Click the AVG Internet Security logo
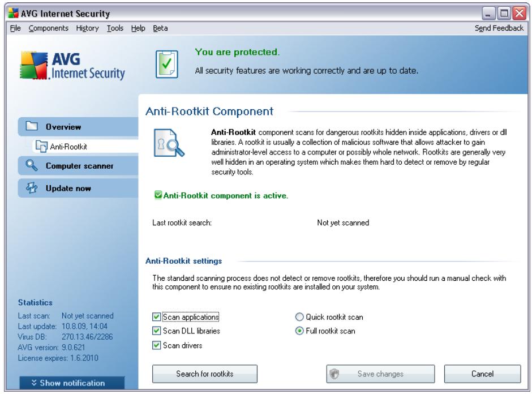Screen dimensions: 532x394 [72, 66]
